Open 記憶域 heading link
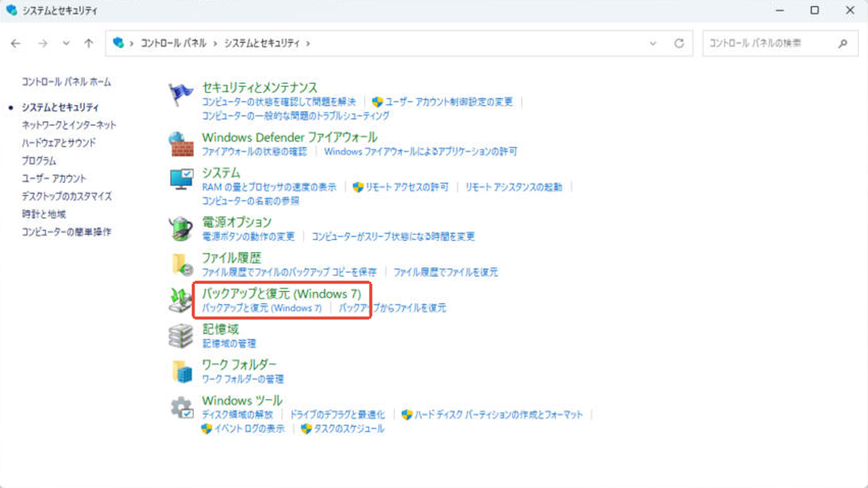 tap(220, 329)
